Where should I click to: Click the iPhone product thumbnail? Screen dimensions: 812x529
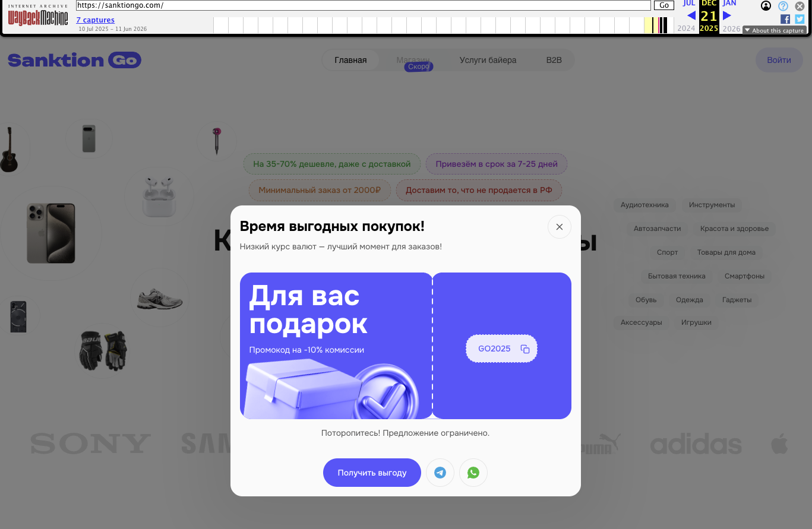pos(51,233)
